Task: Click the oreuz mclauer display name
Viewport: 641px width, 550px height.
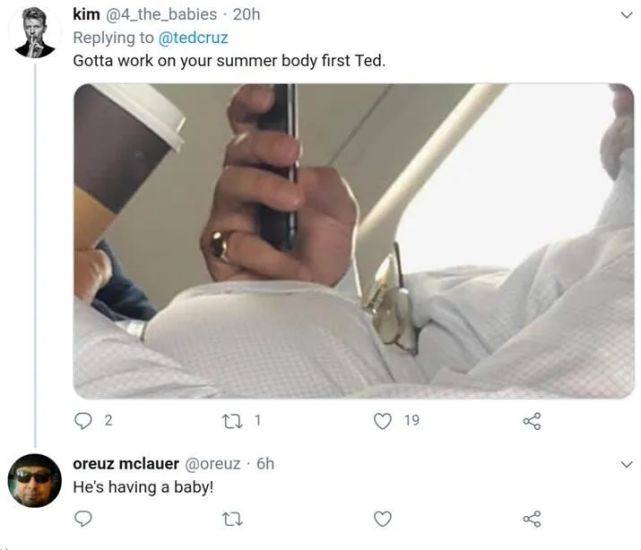Action: [x=126, y=463]
